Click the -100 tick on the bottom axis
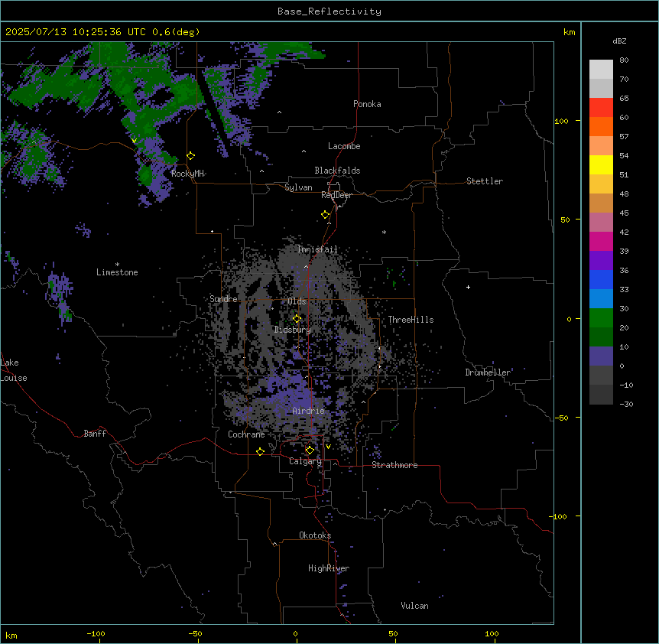 click(96, 633)
